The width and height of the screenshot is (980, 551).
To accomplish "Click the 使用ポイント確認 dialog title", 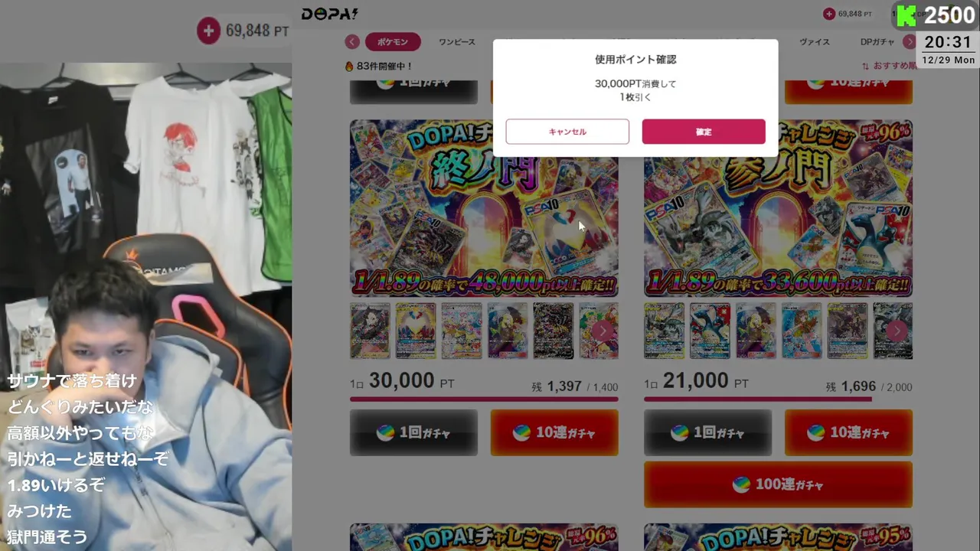I will coord(635,60).
